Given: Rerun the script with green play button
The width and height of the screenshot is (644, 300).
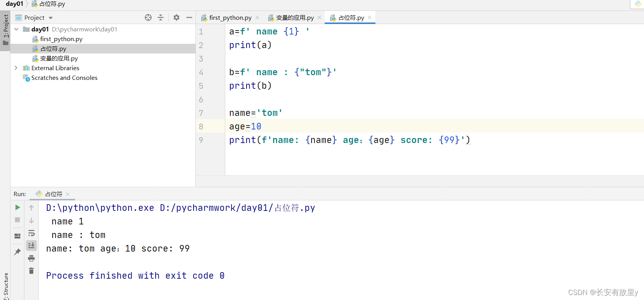Looking at the screenshot, I should [17, 207].
